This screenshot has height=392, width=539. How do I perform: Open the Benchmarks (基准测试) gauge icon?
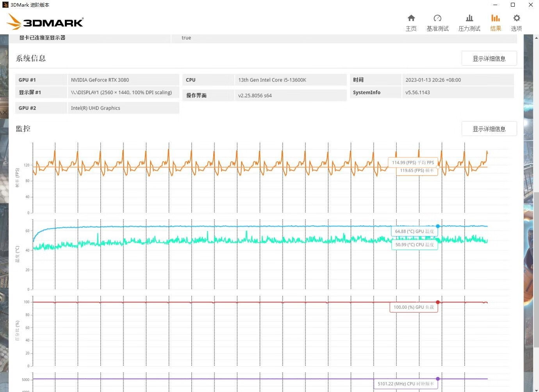click(x=437, y=18)
